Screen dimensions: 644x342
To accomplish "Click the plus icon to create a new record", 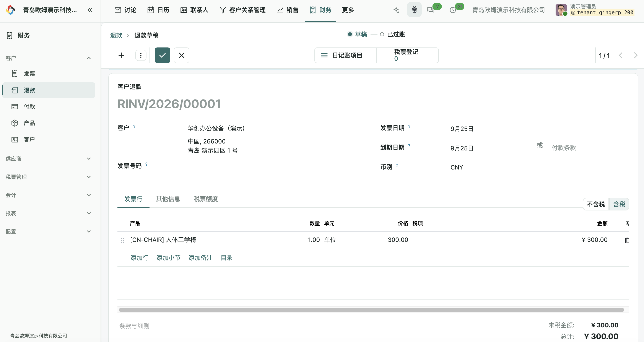I will [121, 55].
